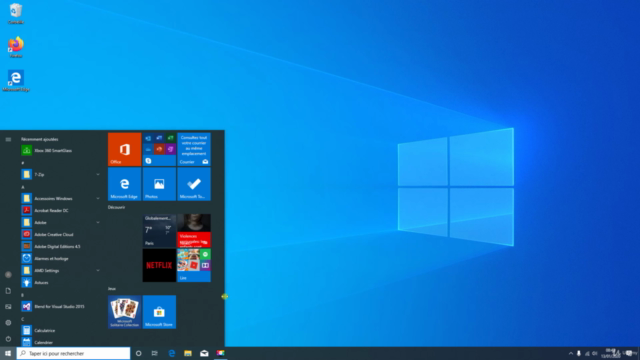Image resolution: width=640 pixels, height=360 pixels.
Task: Open the volume tray icon
Action: (595, 353)
